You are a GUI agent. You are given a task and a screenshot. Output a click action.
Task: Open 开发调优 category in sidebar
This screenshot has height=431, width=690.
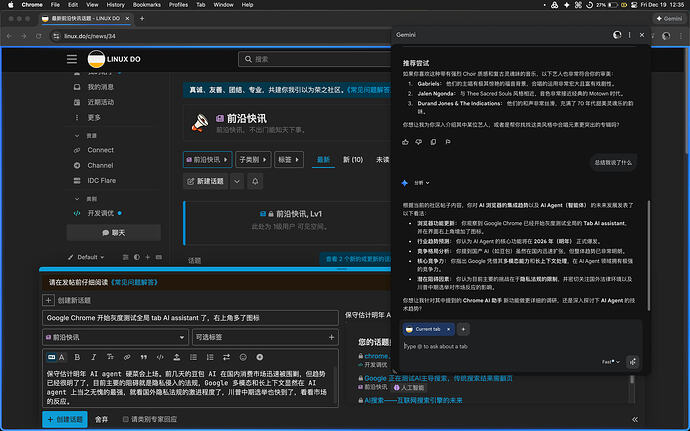pos(100,213)
